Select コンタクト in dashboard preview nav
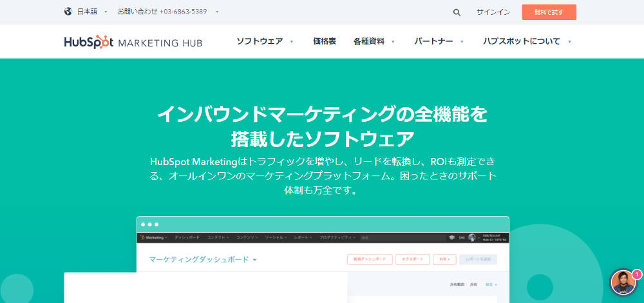644x303 pixels. [218, 238]
